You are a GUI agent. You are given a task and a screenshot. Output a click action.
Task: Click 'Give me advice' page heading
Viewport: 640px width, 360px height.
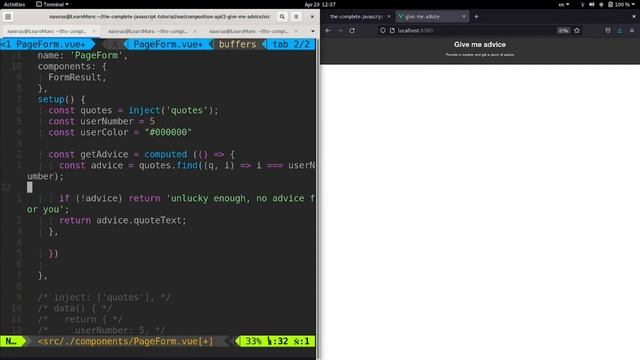click(480, 44)
